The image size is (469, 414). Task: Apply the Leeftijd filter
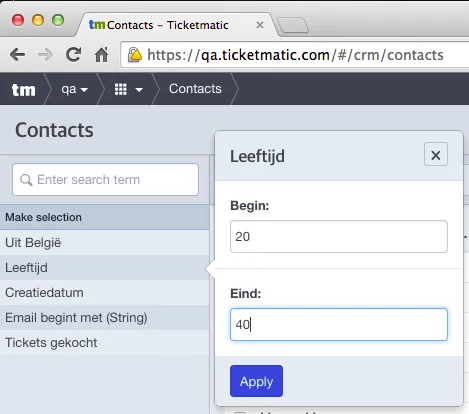pyautogui.click(x=256, y=381)
